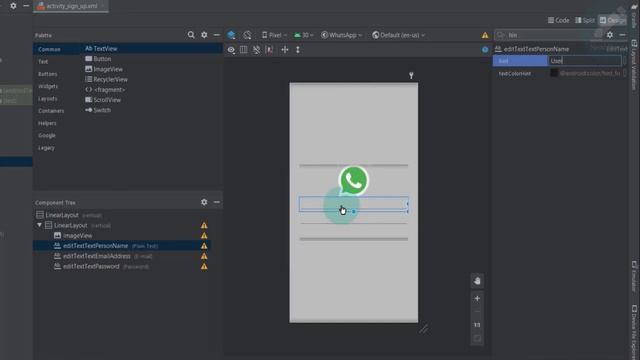This screenshot has width=640, height=360.
Task: Select the Text palette category
Action: [43, 62]
